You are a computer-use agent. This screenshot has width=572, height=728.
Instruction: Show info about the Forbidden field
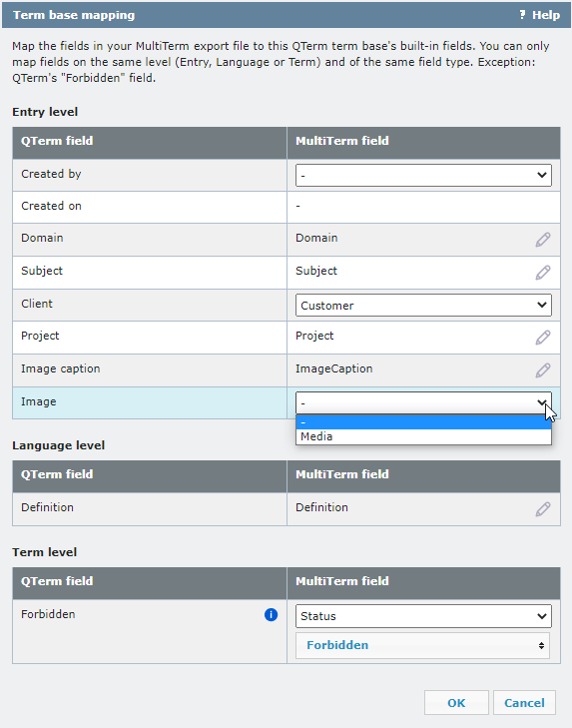coord(271,615)
